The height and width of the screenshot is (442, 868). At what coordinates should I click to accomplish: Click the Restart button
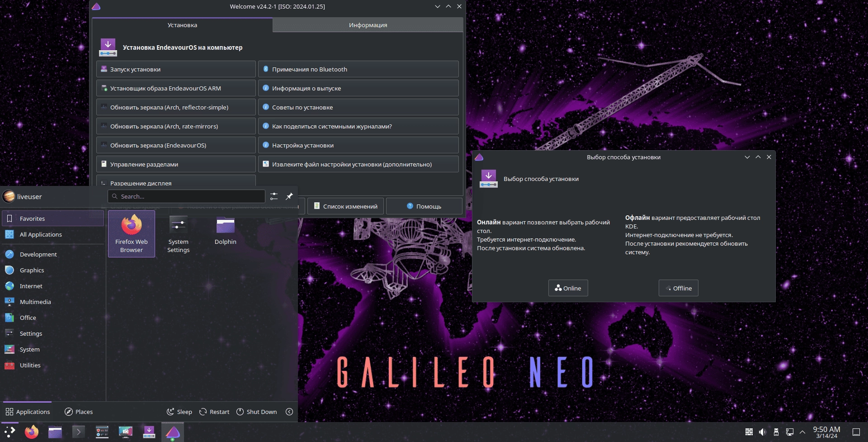[x=214, y=412]
